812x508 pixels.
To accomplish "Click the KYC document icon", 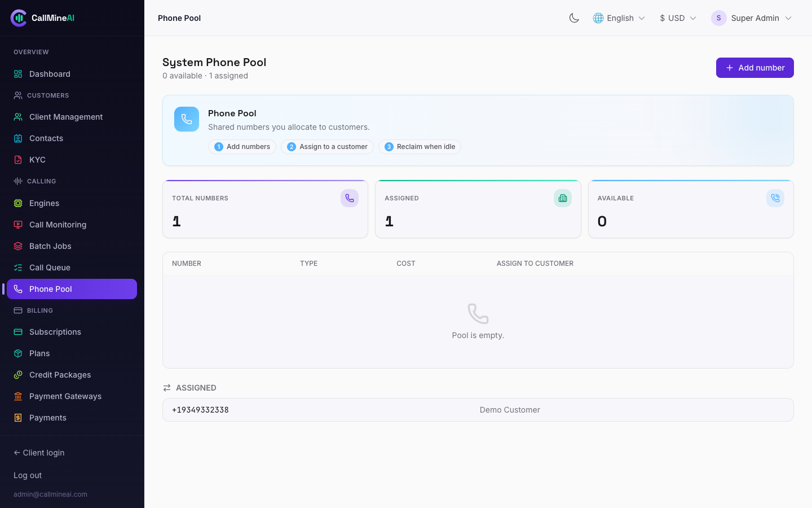I will coord(18,160).
